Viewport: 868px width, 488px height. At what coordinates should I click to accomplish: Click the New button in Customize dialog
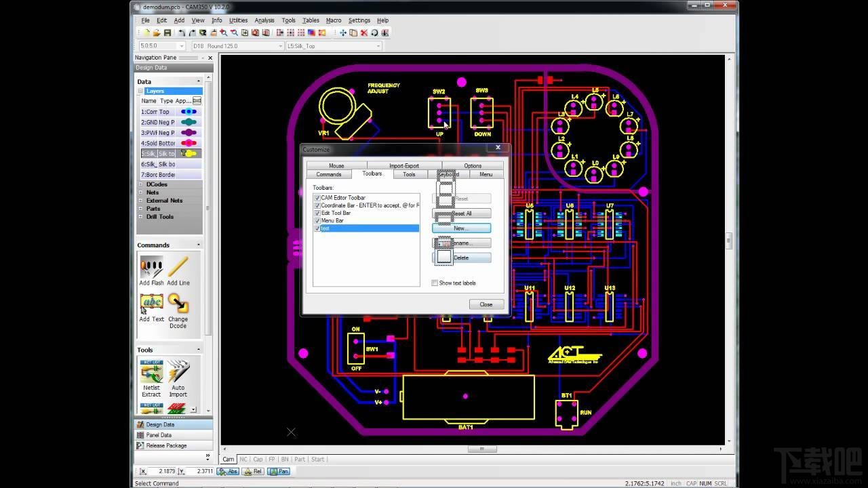click(x=460, y=228)
